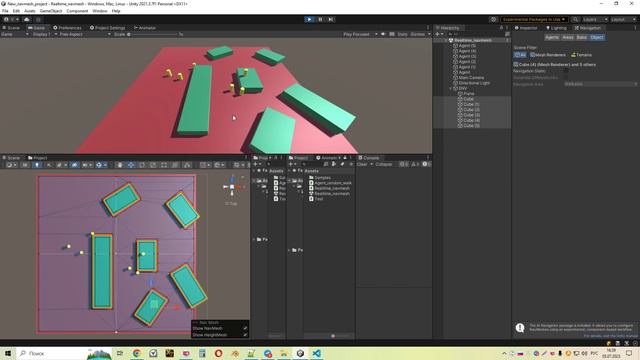
Task: Open the Component menu
Action: point(77,11)
